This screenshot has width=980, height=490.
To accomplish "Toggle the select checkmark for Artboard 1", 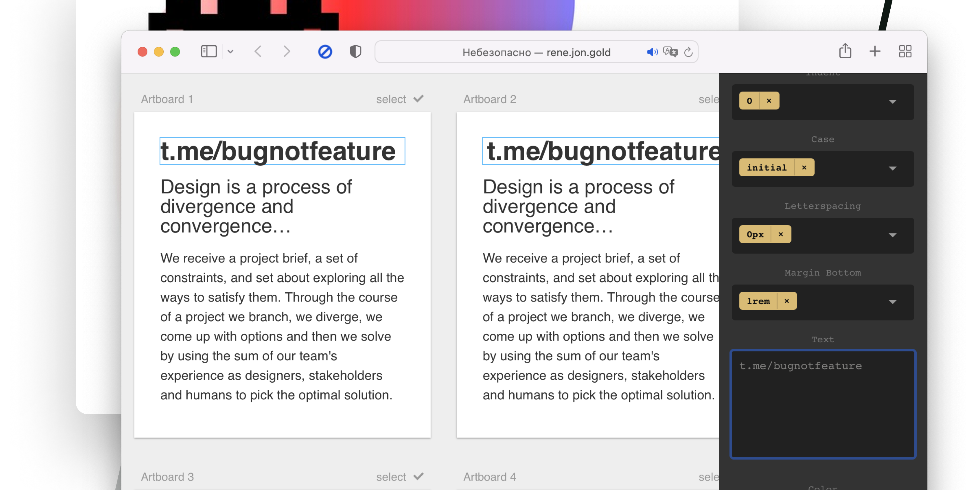I will tap(418, 99).
